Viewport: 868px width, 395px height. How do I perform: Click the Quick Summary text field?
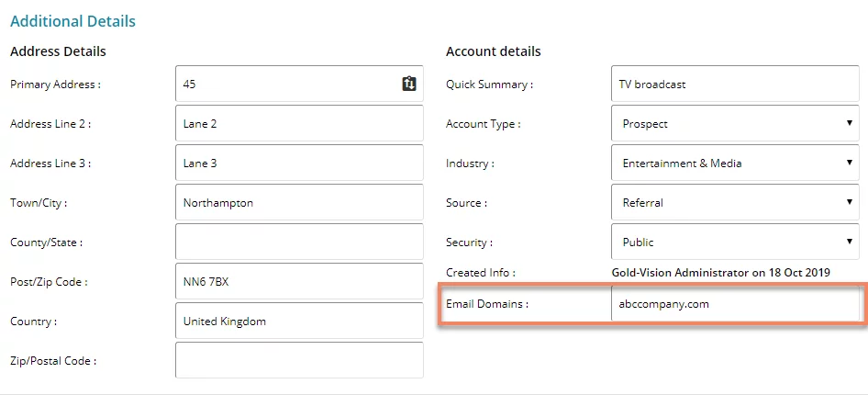click(x=735, y=84)
